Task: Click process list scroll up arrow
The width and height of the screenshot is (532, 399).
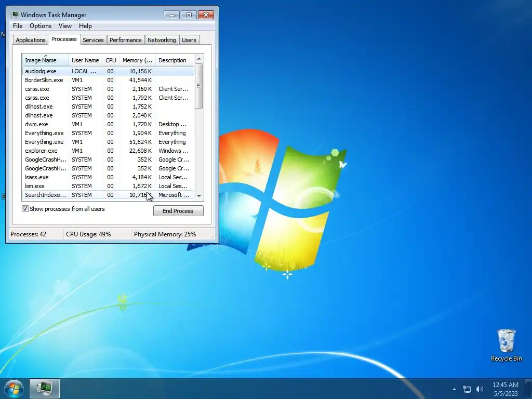Action: click(199, 59)
